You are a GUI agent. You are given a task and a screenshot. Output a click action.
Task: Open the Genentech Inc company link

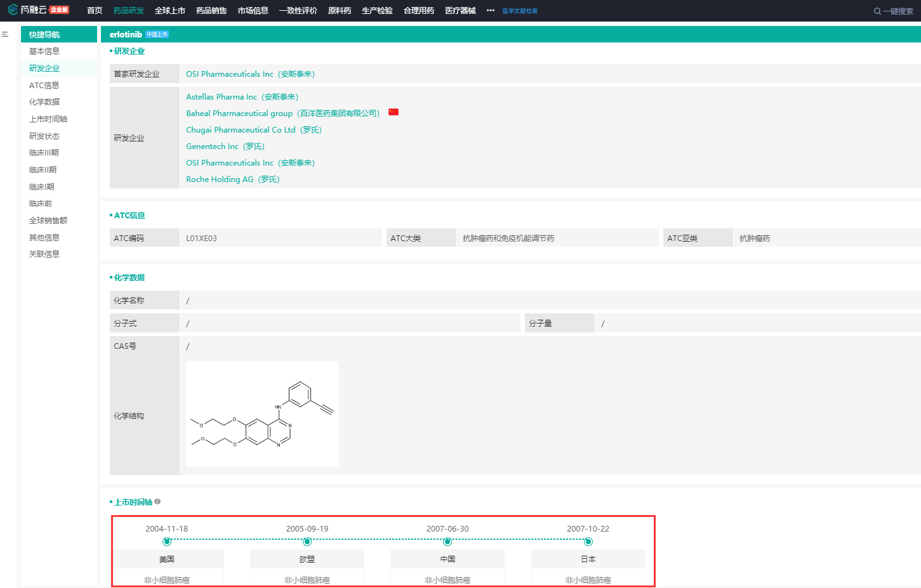pyautogui.click(x=225, y=147)
